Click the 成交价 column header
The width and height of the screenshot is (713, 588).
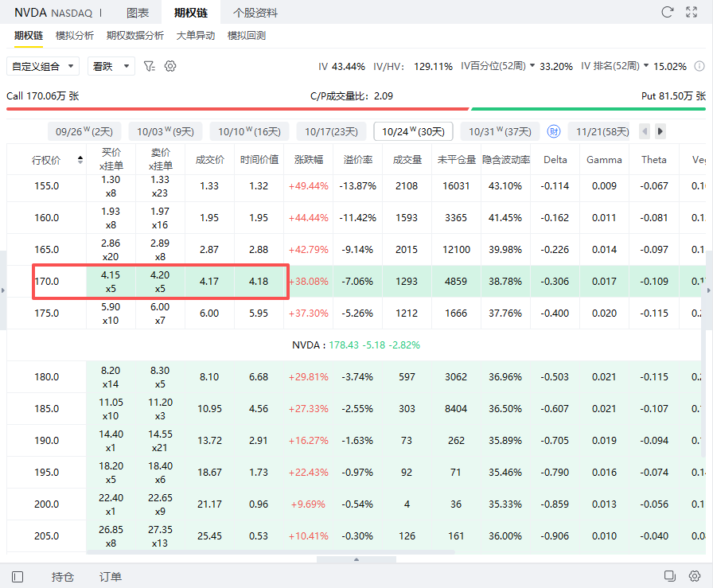(x=209, y=160)
